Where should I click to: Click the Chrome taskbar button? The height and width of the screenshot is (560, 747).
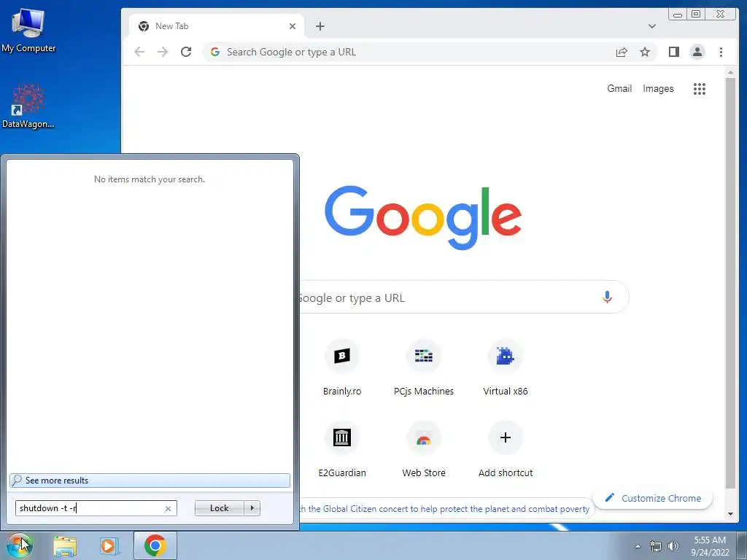(x=155, y=545)
